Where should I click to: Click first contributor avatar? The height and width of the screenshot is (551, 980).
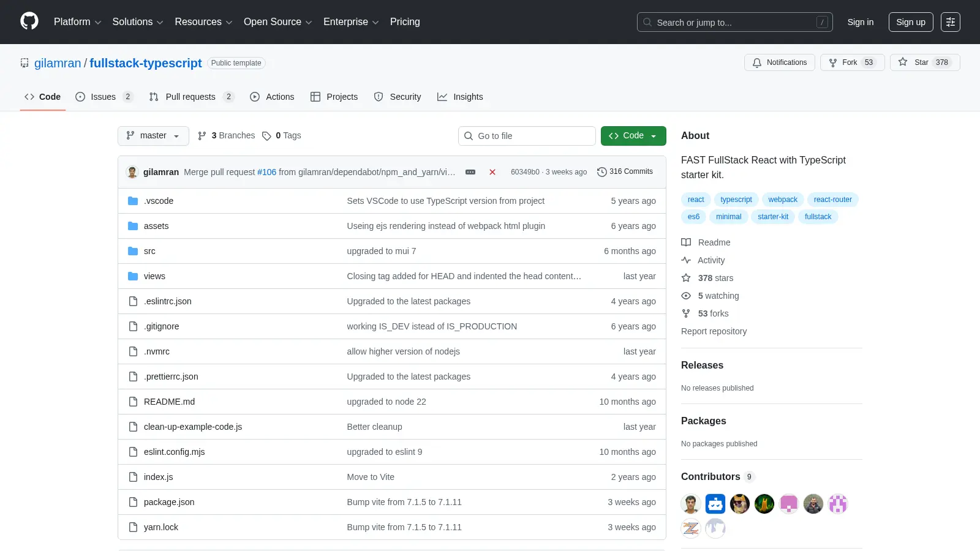(691, 504)
